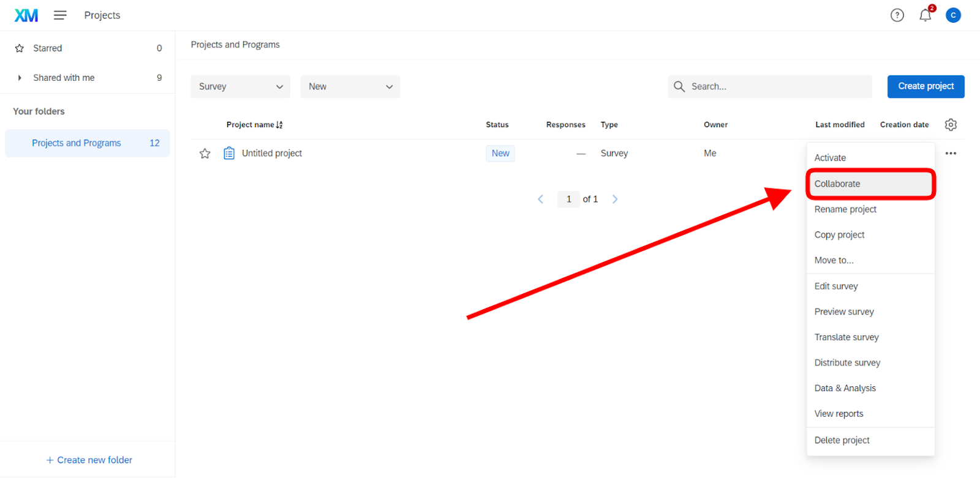The image size is (980, 478).
Task: Open the Survey type filter dropdown
Action: click(240, 87)
